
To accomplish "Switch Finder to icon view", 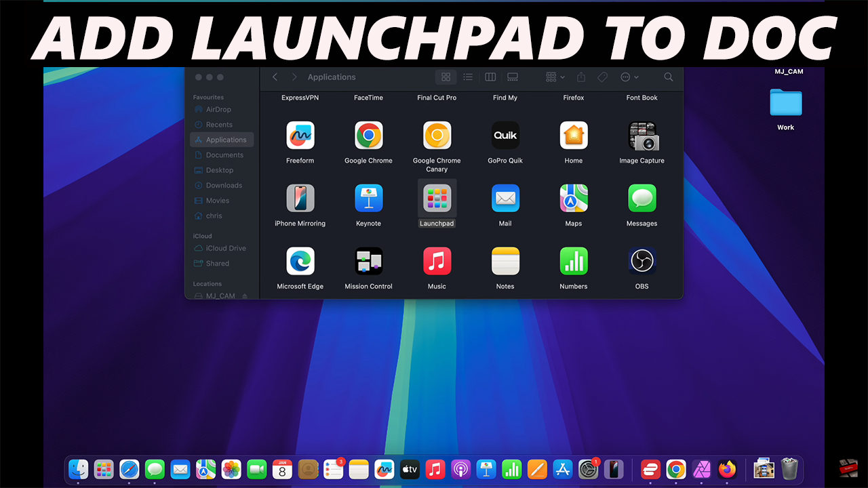I will [446, 77].
